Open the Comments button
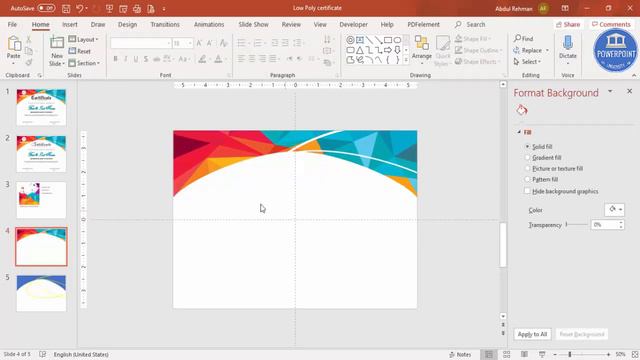640x360 pixels. click(611, 24)
